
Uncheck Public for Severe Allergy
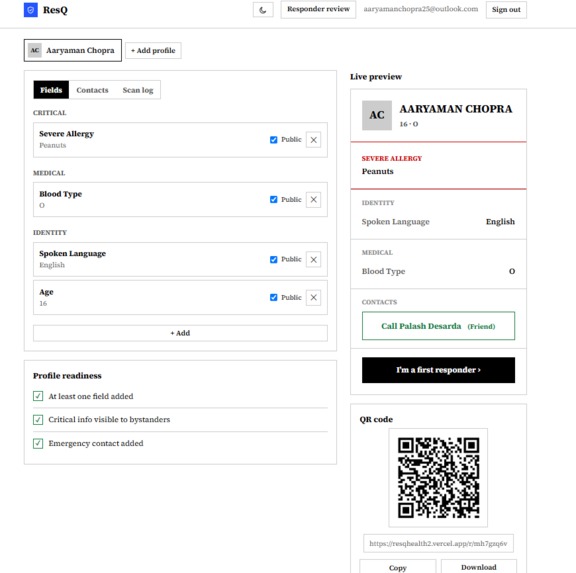(x=274, y=140)
